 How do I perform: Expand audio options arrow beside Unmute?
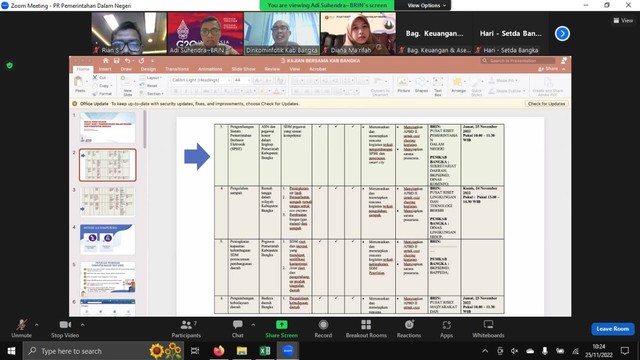[37, 325]
